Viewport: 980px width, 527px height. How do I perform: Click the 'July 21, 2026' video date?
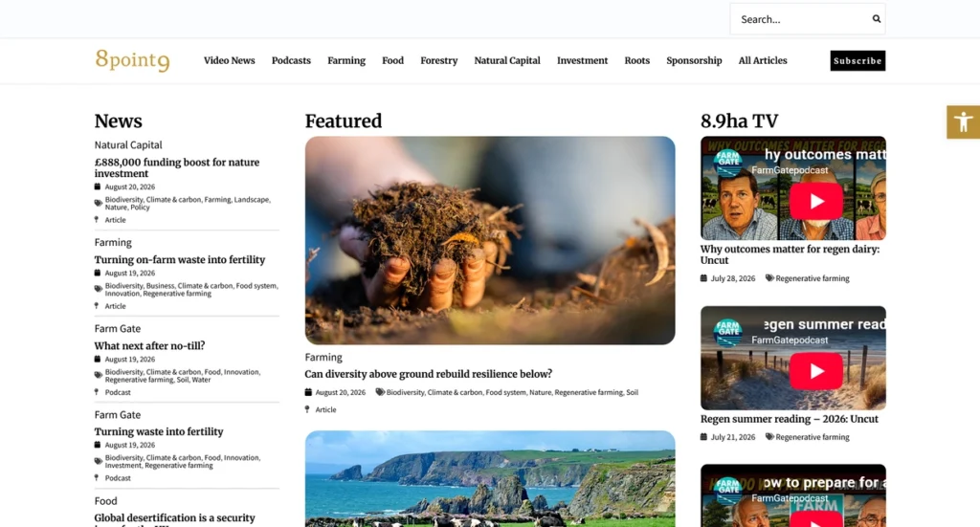click(x=733, y=437)
